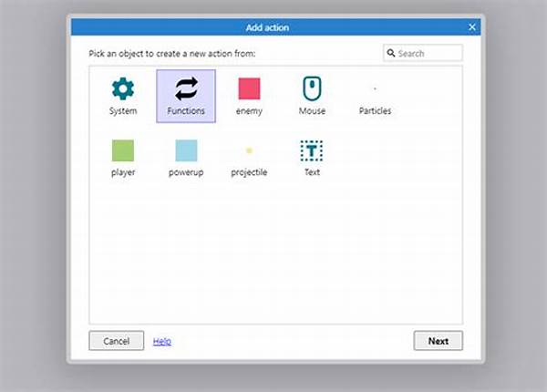Select the dotted Text object icon

312,150
